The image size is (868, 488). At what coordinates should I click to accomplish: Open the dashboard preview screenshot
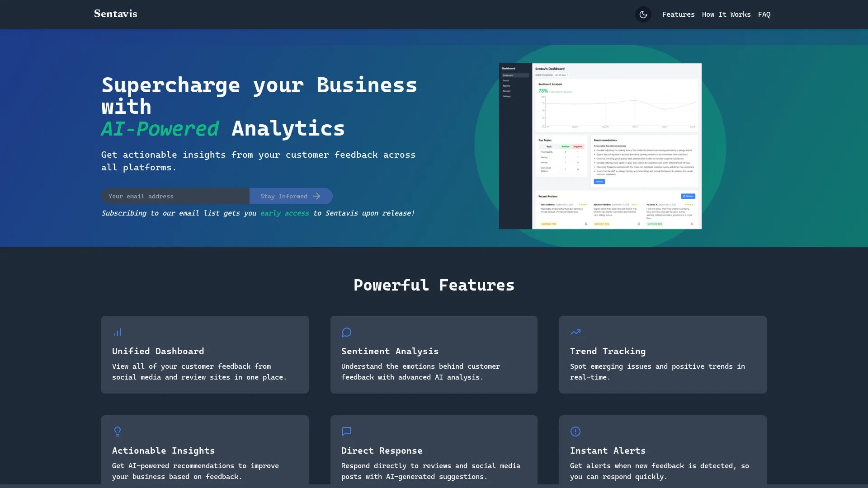tap(600, 146)
